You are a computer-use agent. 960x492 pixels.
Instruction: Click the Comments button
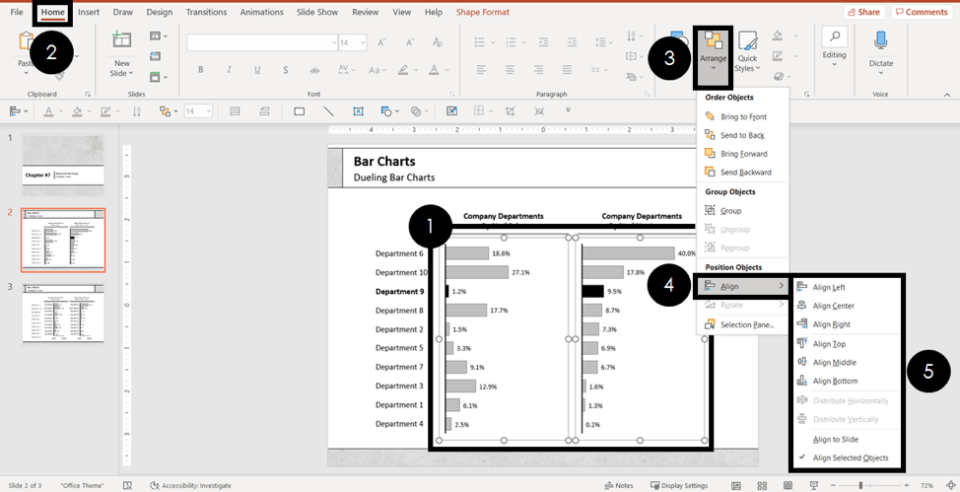pos(920,12)
